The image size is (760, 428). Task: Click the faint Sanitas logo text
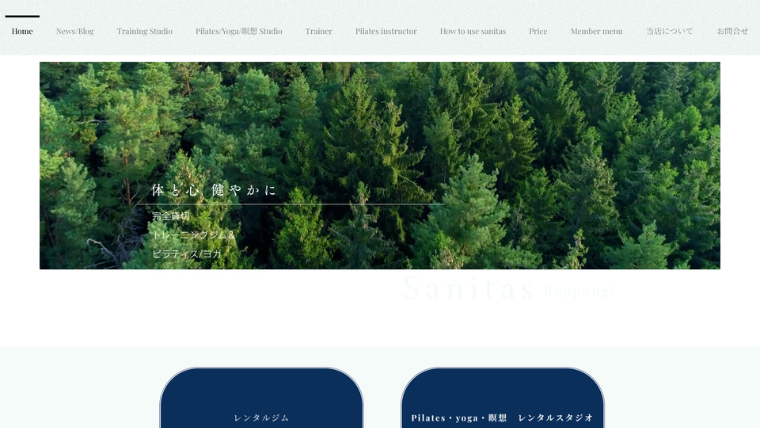468,288
